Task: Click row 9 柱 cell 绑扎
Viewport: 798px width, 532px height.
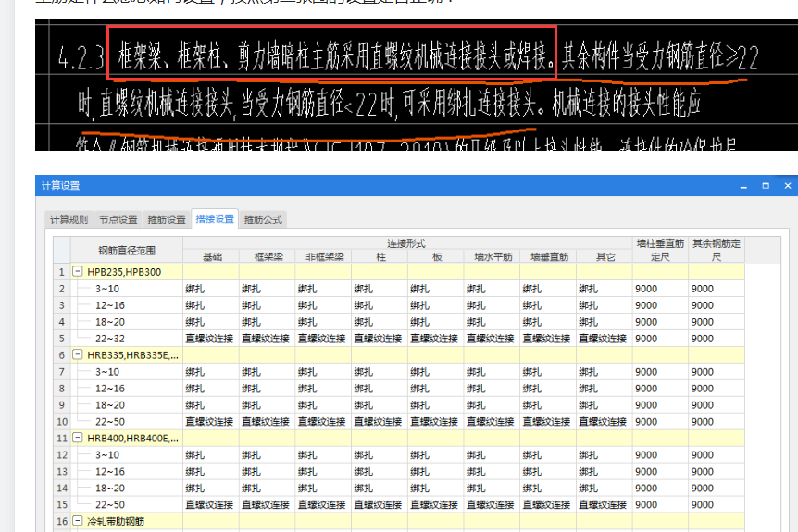Action: tap(380, 404)
